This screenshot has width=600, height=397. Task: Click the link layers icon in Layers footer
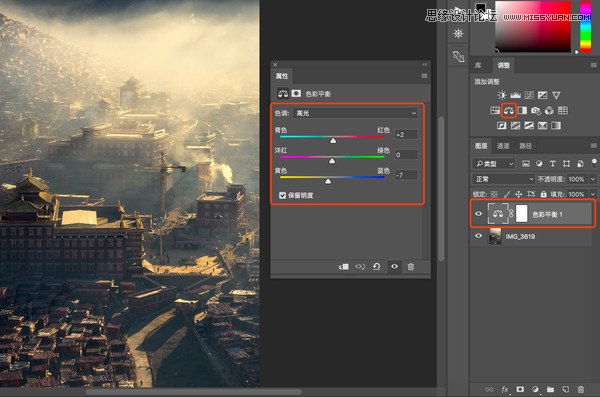489,389
